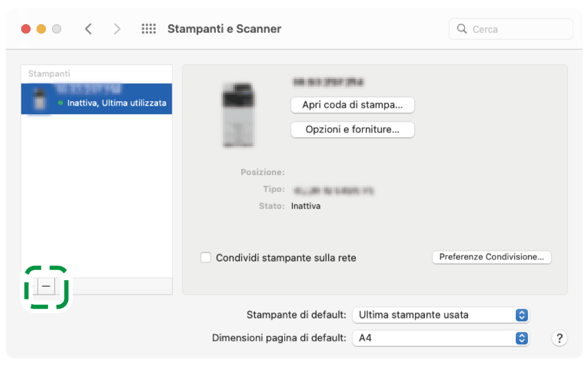This screenshot has height=365, width=588.
Task: Show all preferences via grid icon
Action: coord(149,29)
